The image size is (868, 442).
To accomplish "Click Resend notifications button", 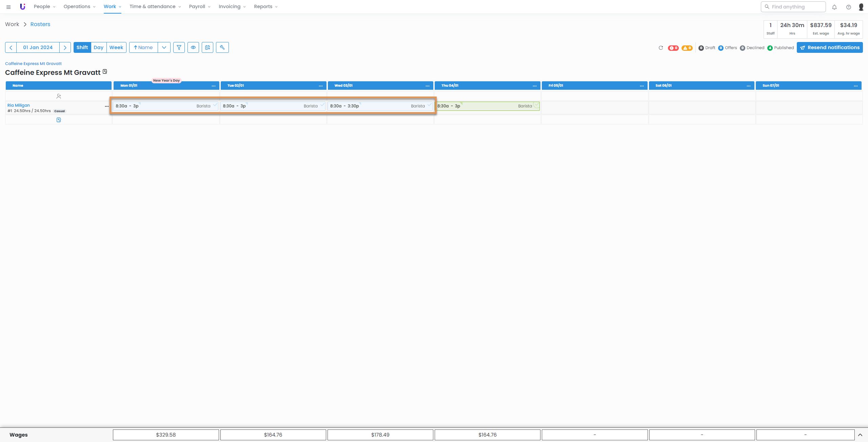I will [829, 47].
